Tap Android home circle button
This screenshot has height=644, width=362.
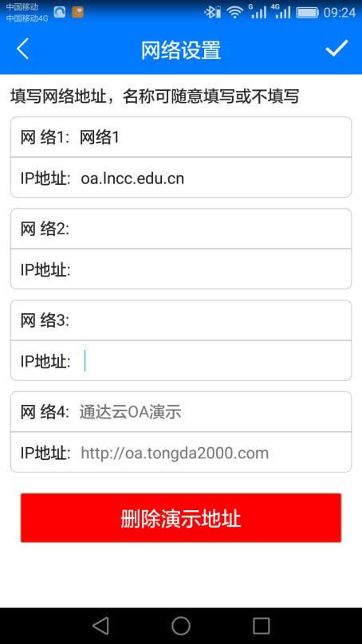point(181,626)
